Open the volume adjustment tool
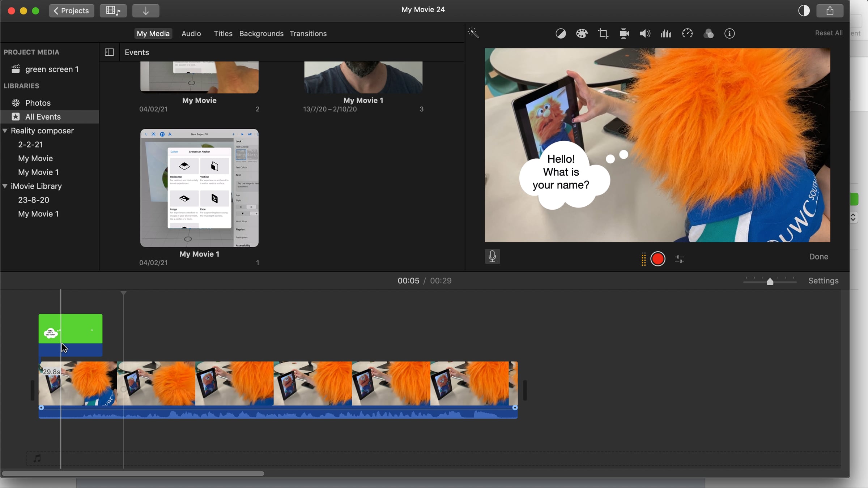 [x=645, y=34]
